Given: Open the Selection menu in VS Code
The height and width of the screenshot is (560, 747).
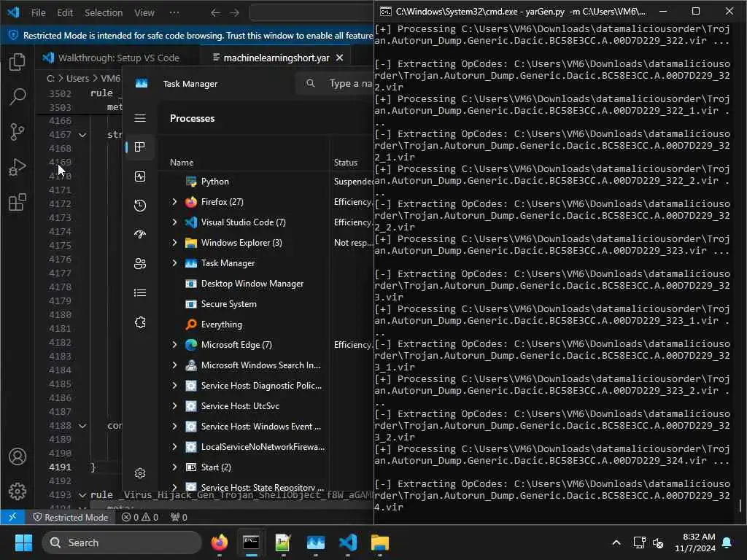Looking at the screenshot, I should [104, 13].
